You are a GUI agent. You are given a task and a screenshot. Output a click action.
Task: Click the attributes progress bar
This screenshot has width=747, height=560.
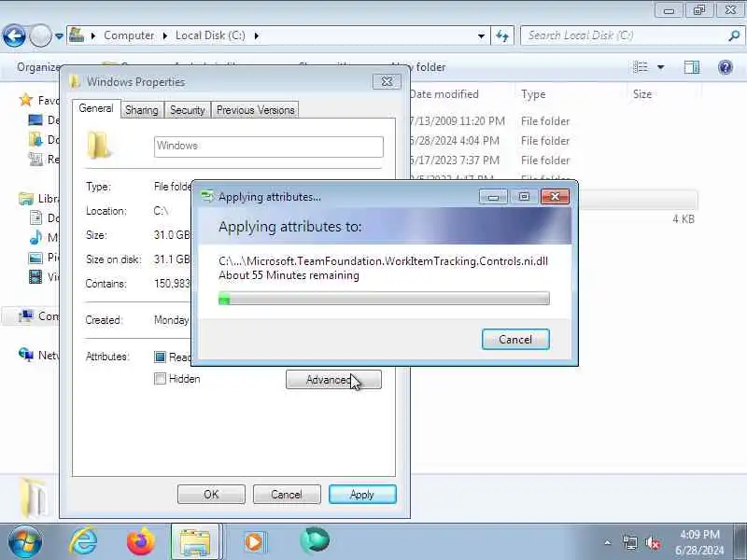pos(384,299)
